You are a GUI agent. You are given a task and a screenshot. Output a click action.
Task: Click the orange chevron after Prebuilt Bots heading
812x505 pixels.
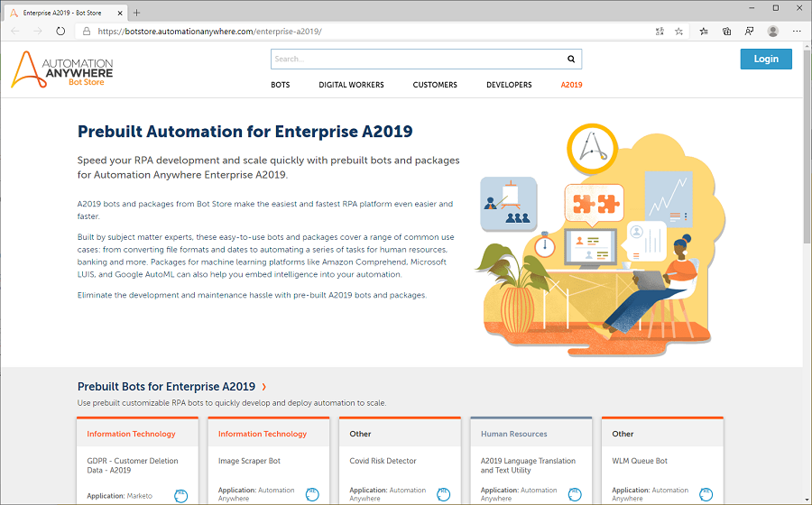[x=264, y=387]
